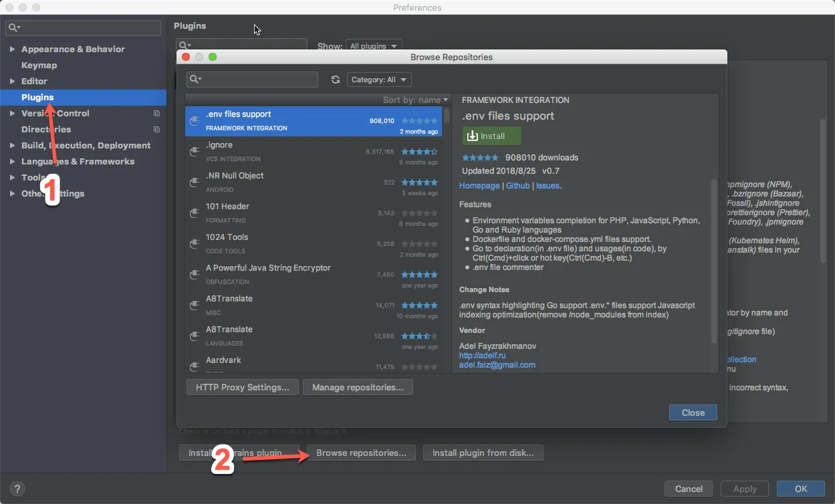Screen dimensions: 835x504
Task: Open the Category: All dropdown
Action: (379, 80)
